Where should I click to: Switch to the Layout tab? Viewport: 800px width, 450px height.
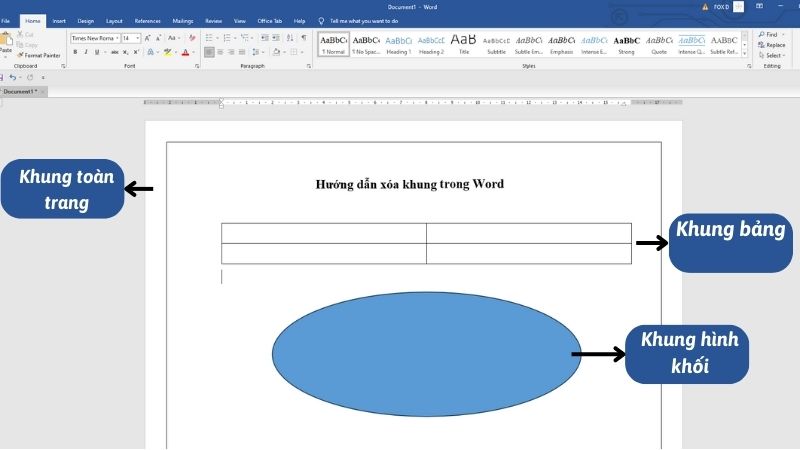pos(114,20)
